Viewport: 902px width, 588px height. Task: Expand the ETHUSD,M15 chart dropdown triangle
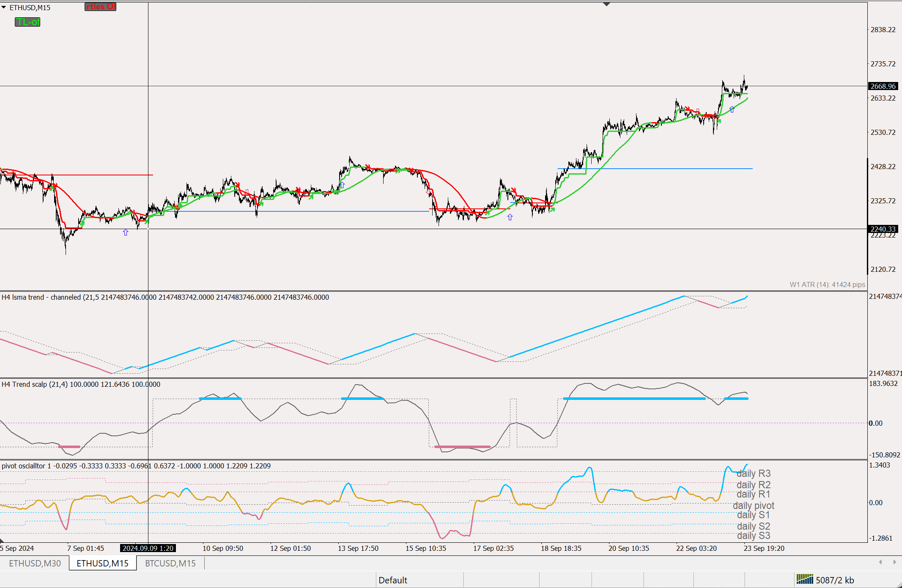pyautogui.click(x=4, y=8)
